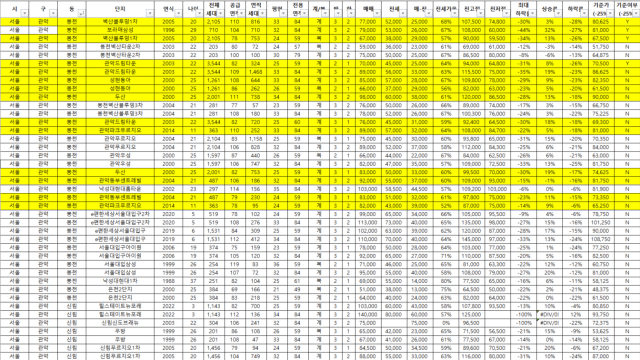Open the filter dropdown for 연식 column
640x360 pixels.
pos(178,13)
